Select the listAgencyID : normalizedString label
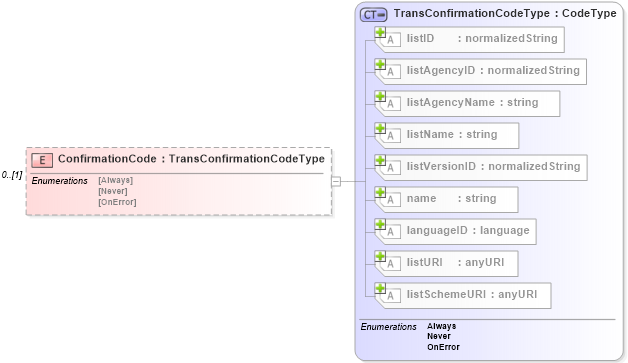Screen dimensions: 628x363 pos(493,71)
